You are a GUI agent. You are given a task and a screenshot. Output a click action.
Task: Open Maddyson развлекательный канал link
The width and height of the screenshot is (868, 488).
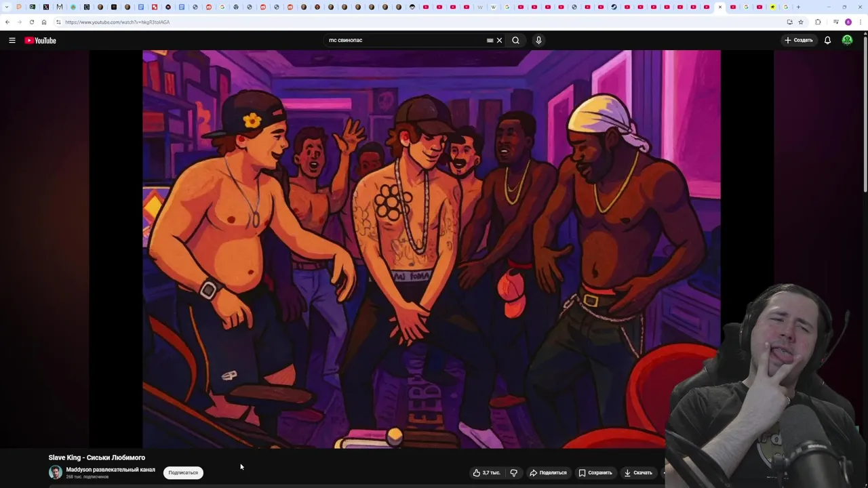point(111,470)
